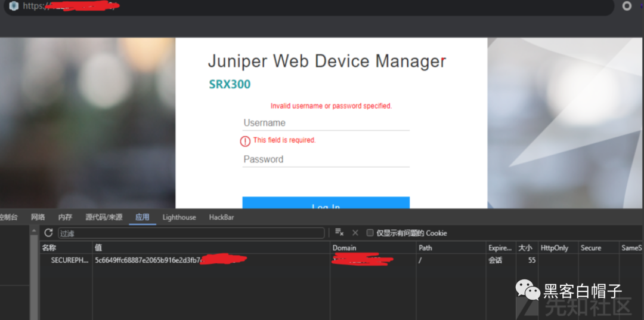644x320 pixels.
Task: Delete selected cookie X icon
Action: coord(355,233)
